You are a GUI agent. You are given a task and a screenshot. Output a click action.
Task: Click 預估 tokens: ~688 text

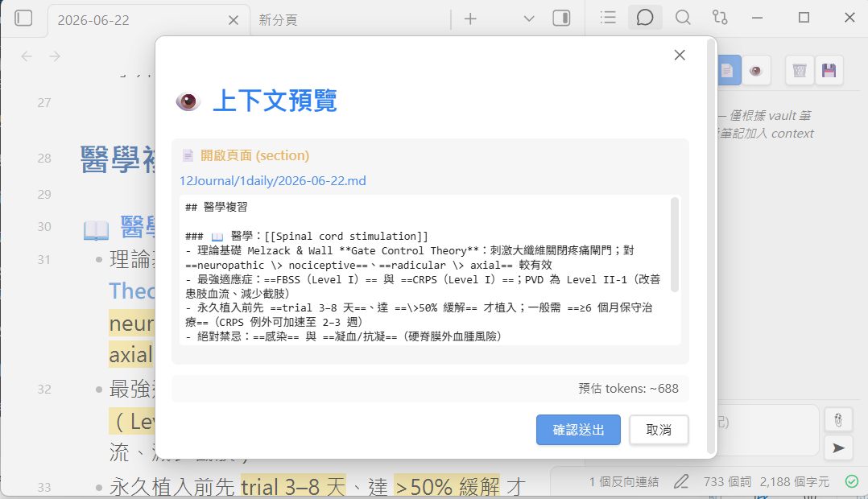(628, 389)
